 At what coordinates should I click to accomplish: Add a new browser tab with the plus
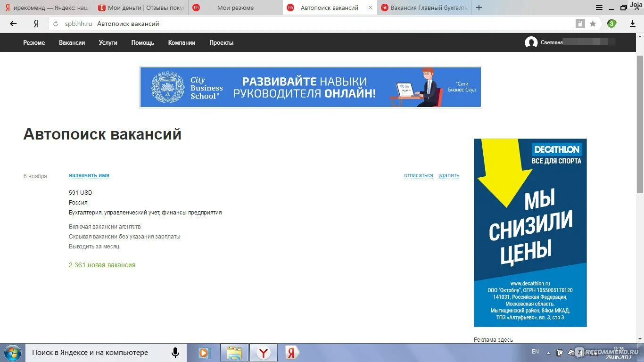coord(479,8)
